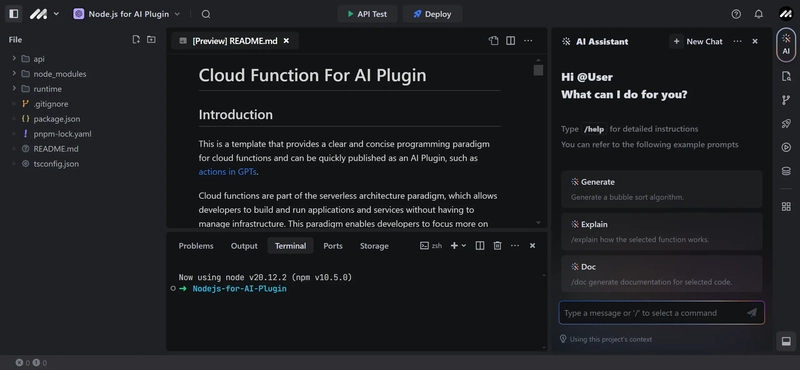Open the deploy rocket icon in right sidebar

pos(786,124)
